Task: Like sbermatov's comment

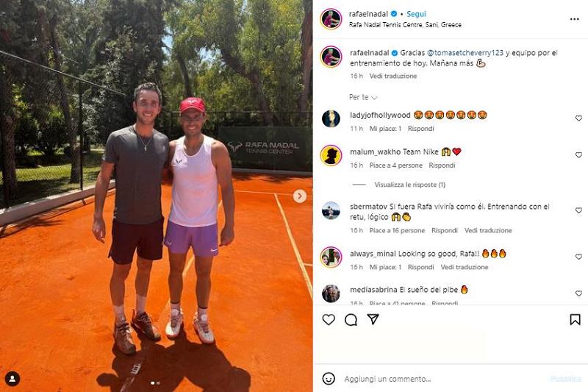Action: click(578, 210)
